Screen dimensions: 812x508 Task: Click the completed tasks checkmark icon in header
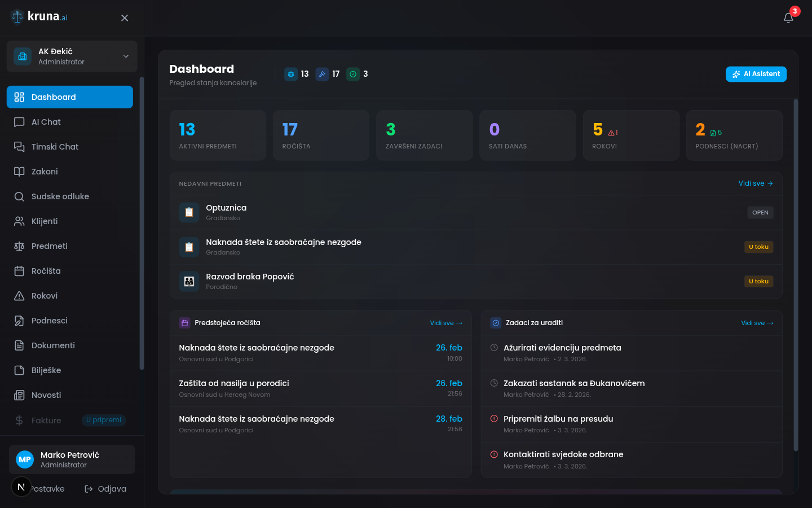coord(353,74)
